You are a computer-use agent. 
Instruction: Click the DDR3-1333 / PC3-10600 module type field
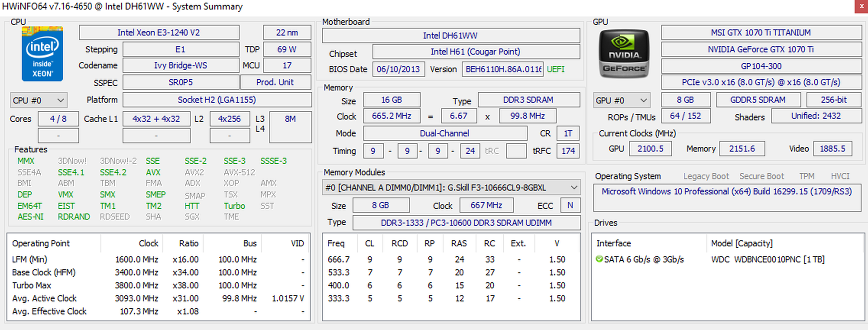[467, 223]
